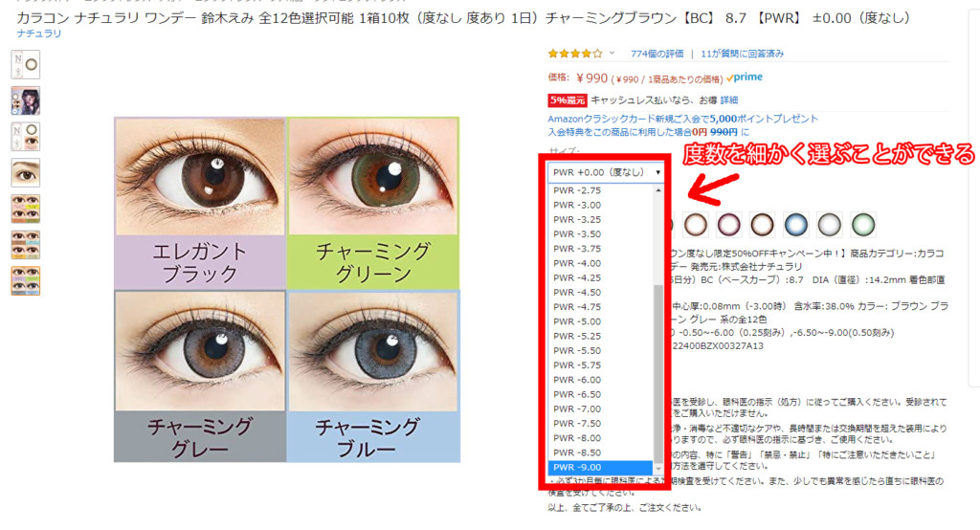
Task: Expand the star rating chevron
Action: click(612, 54)
